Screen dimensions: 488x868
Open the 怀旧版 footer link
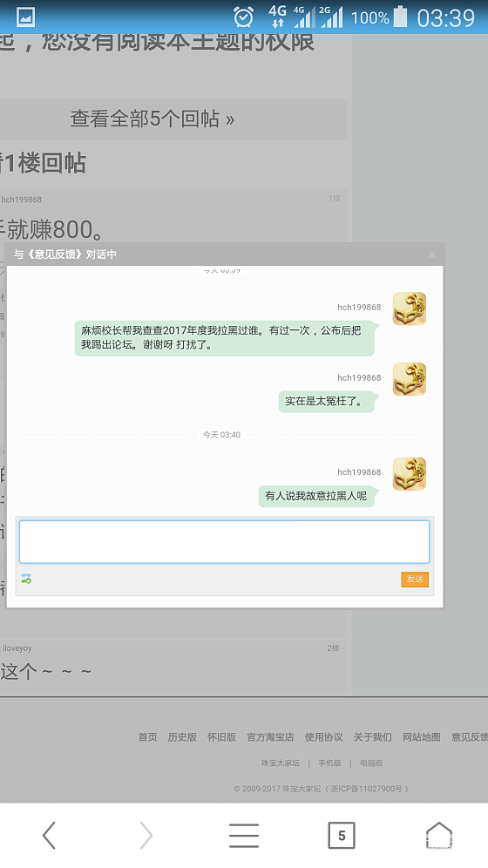pos(221,736)
